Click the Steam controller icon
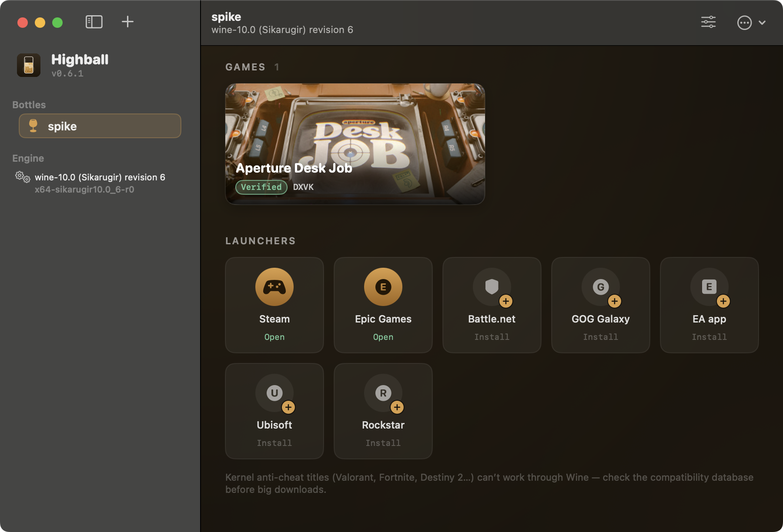This screenshot has height=532, width=783. 274,287
